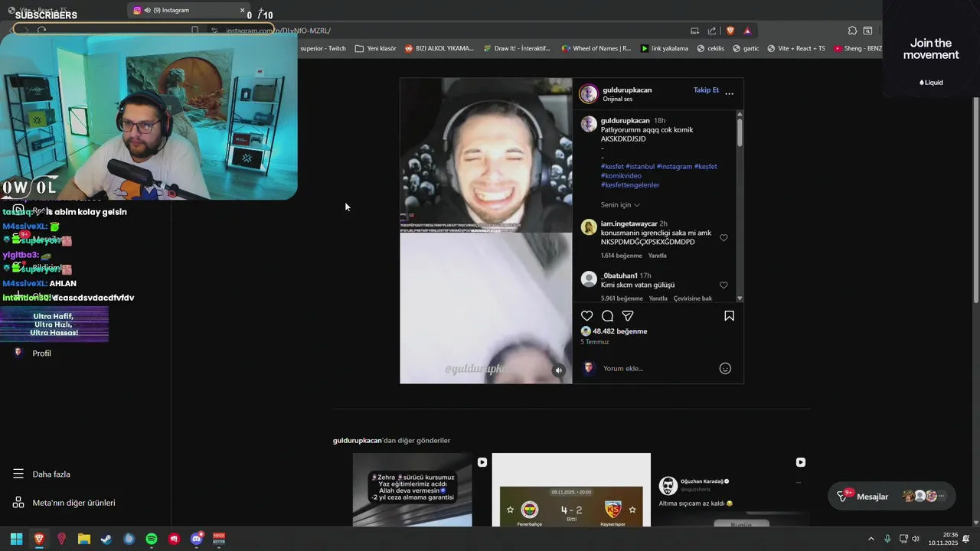Click the install app icon in address bar
This screenshot has height=551, width=980.
click(x=694, y=31)
